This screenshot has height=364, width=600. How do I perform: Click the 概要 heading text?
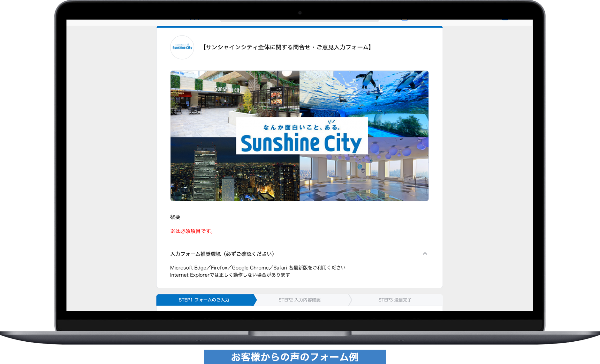click(175, 217)
